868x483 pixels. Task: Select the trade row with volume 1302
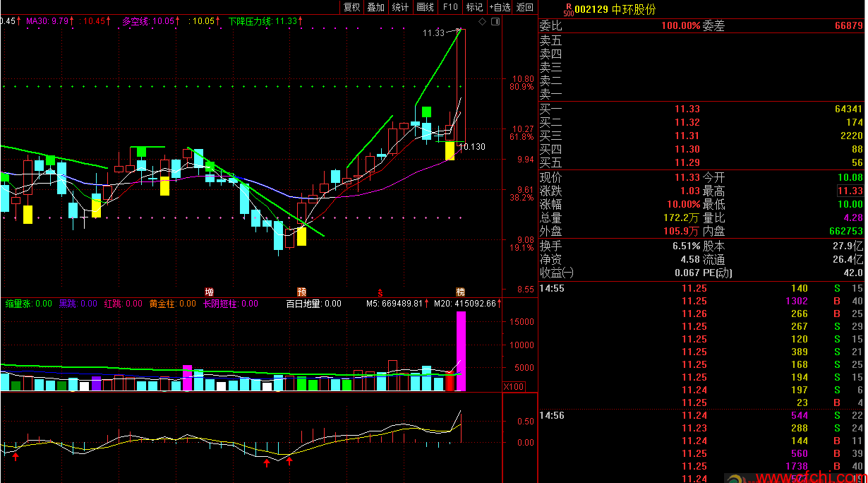point(701,301)
